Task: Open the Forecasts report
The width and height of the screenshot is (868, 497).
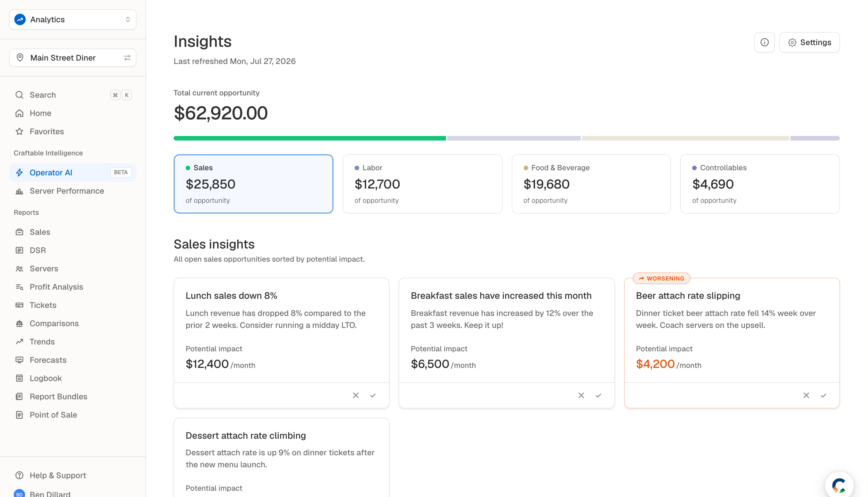Action: point(73,360)
